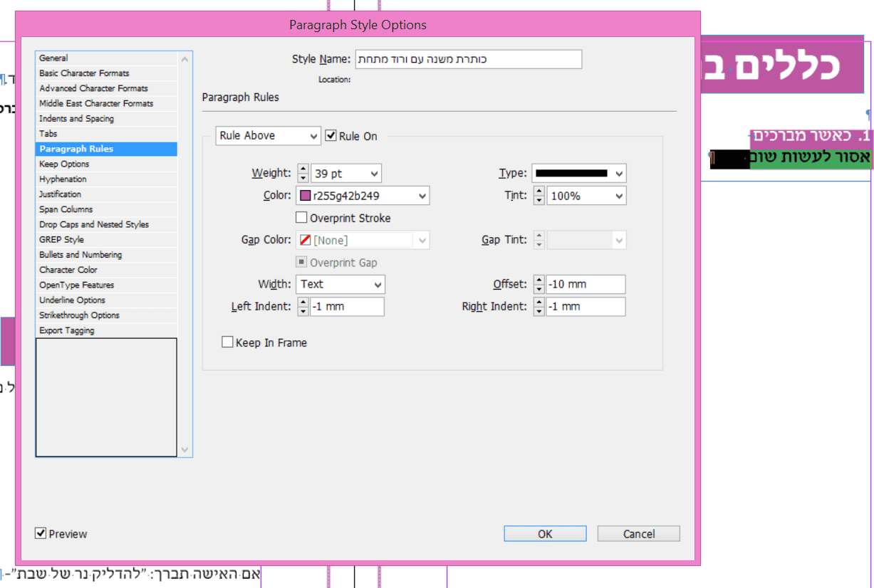Click the numbered item 1 text in document
The height and width of the screenshot is (588, 874).
click(811, 136)
